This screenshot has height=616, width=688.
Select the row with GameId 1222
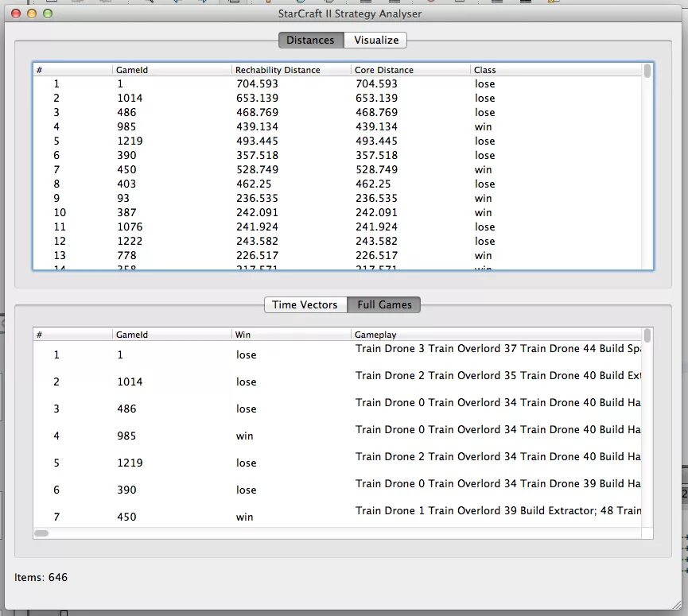337,241
